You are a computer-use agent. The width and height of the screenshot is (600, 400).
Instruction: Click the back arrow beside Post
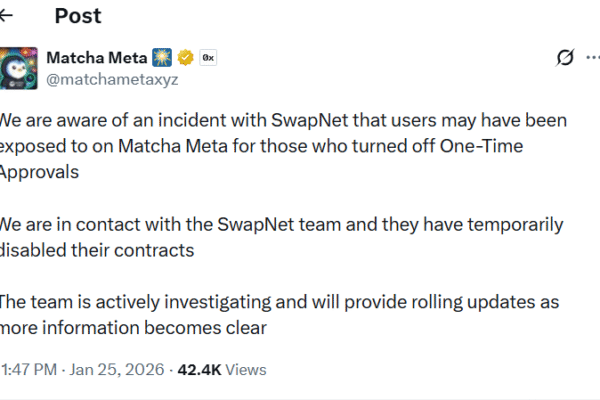click(x=7, y=15)
